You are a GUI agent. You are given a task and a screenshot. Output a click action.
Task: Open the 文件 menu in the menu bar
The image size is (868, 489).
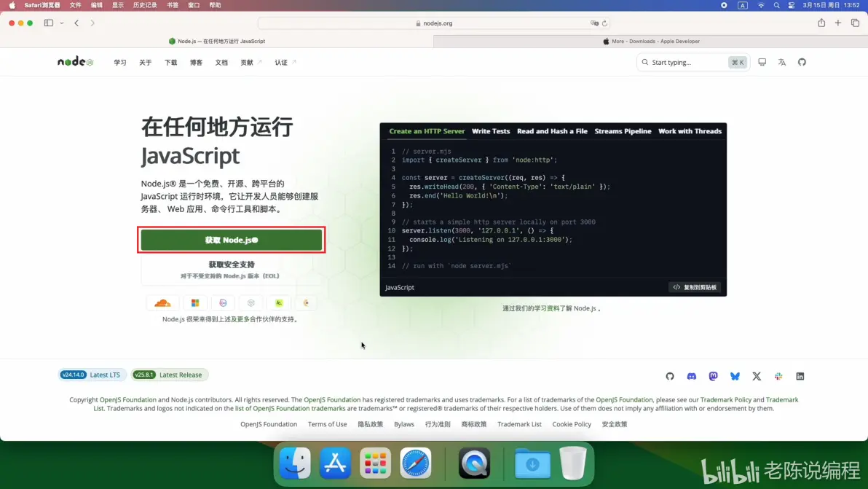[75, 5]
